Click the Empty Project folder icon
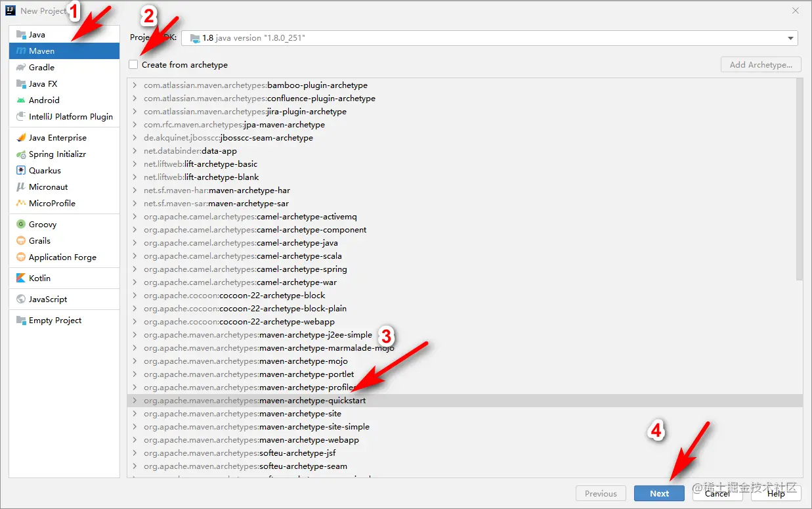This screenshot has height=509, width=812. (21, 321)
